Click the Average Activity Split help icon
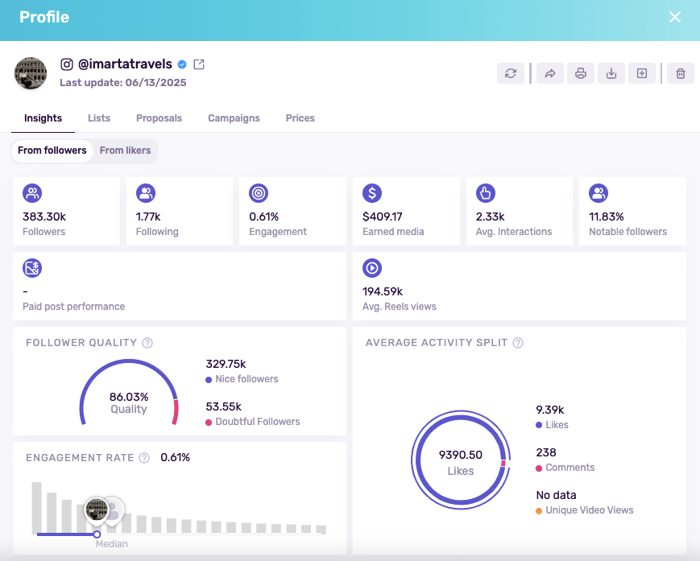Viewport: 700px width, 561px height. [x=518, y=343]
